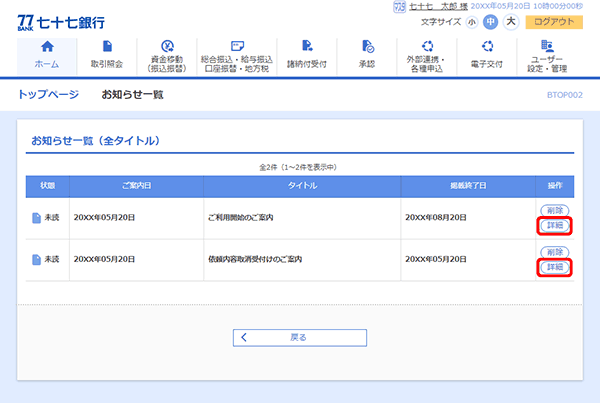The height and width of the screenshot is (403, 600).
Task: Click the ログアウト logout button
Action: click(x=553, y=21)
